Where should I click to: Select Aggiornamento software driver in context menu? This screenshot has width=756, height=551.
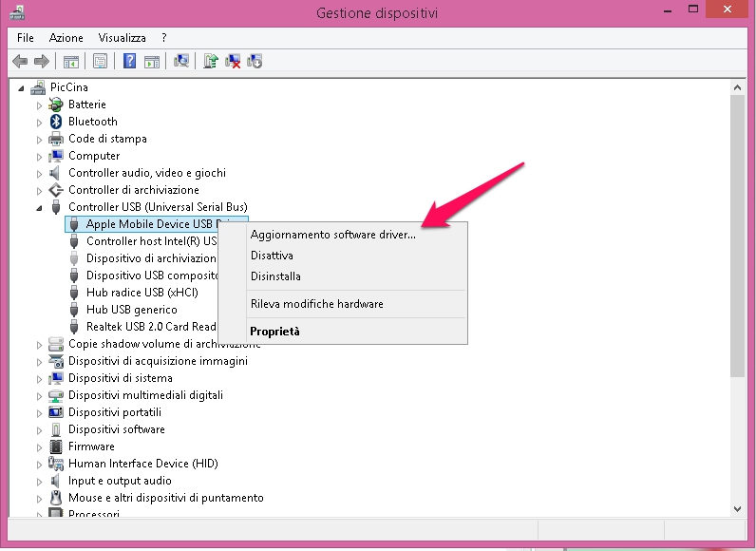pos(332,235)
